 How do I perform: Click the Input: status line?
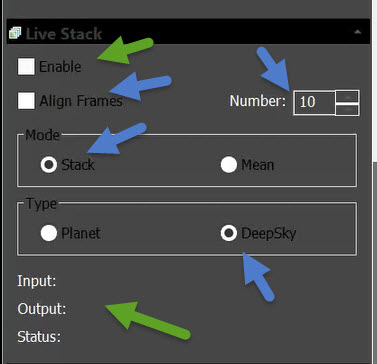(x=37, y=281)
